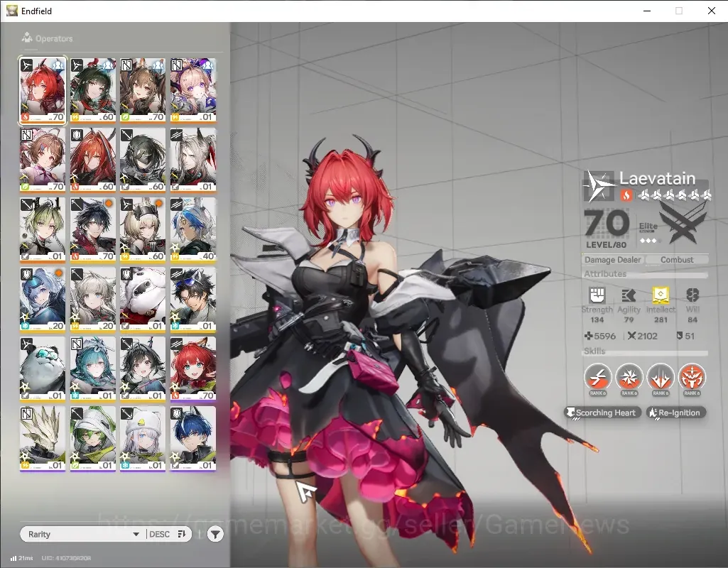728x568 pixels.
Task: Click the Damage Dealer role tag
Action: pyautogui.click(x=612, y=260)
